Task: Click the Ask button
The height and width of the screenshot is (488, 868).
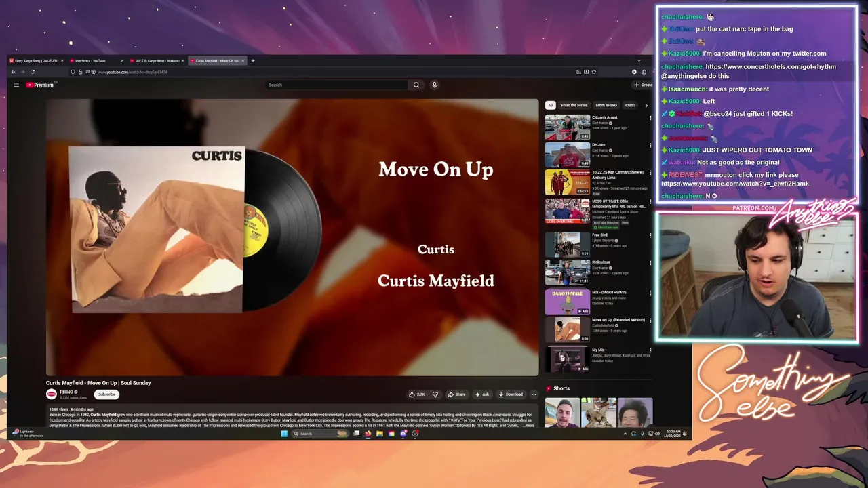Action: tap(481, 394)
